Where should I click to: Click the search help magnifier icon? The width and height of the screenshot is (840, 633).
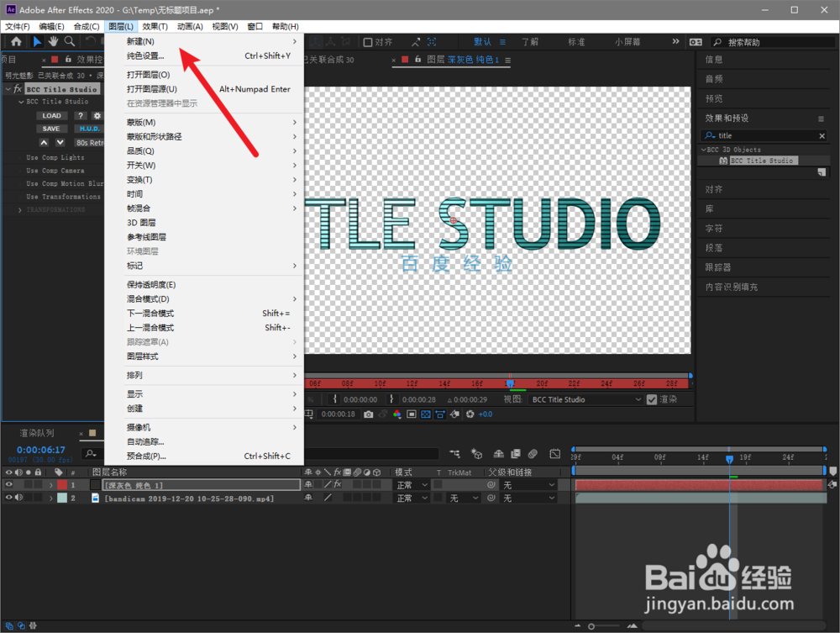(x=717, y=42)
